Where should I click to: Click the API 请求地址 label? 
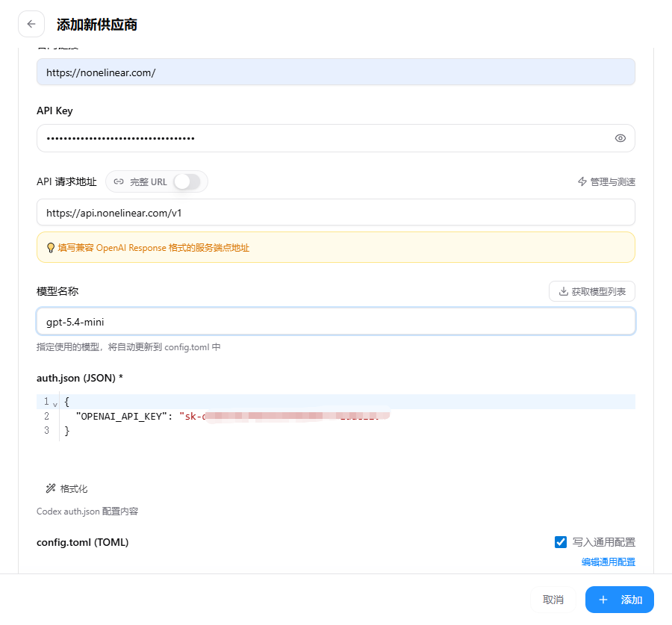pos(66,181)
